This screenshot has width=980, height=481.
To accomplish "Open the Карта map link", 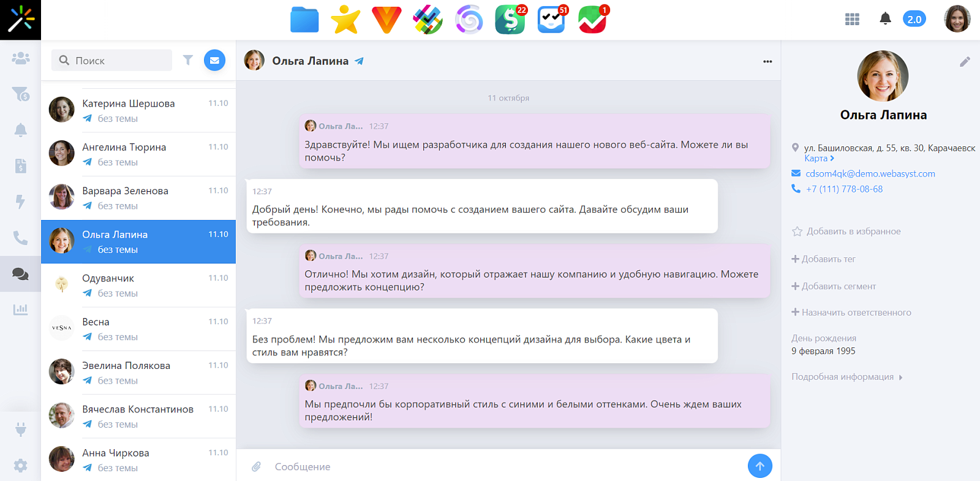I will coord(819,158).
